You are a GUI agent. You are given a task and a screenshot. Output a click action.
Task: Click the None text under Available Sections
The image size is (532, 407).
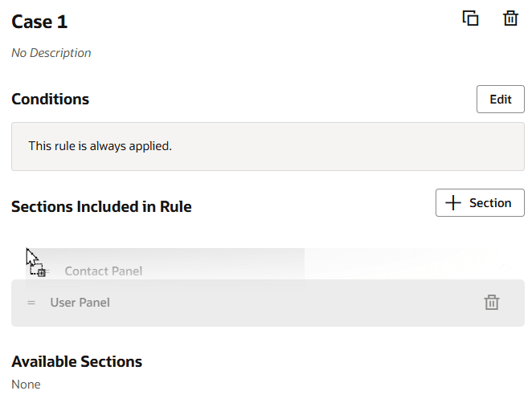coord(26,385)
